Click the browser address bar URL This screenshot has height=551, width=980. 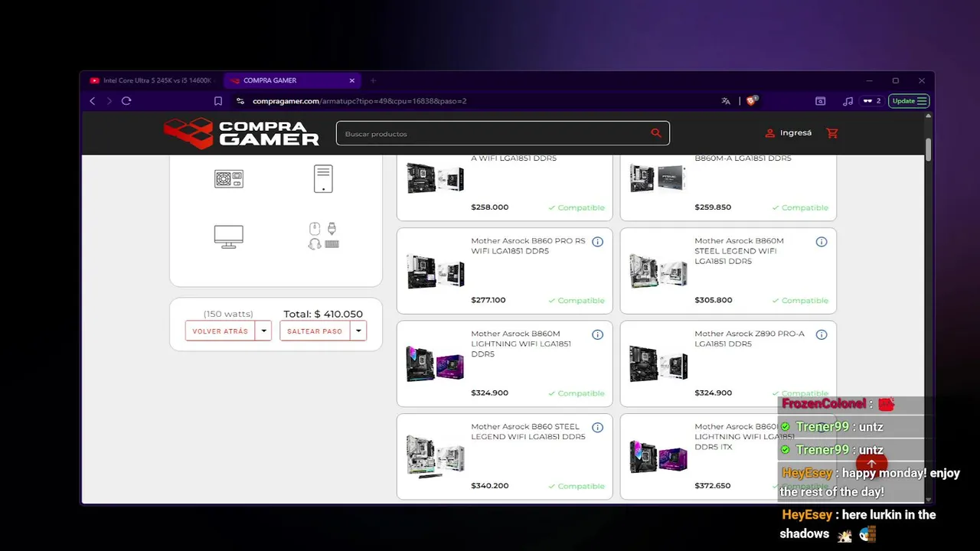(x=359, y=101)
